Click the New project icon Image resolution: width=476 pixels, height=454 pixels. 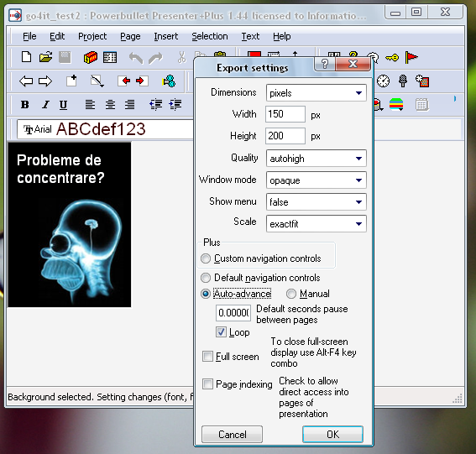(26, 57)
